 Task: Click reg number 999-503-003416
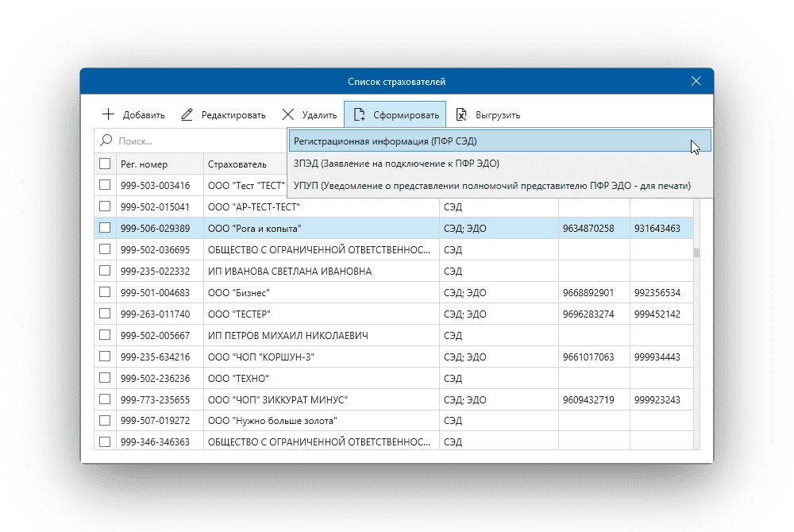(x=155, y=185)
